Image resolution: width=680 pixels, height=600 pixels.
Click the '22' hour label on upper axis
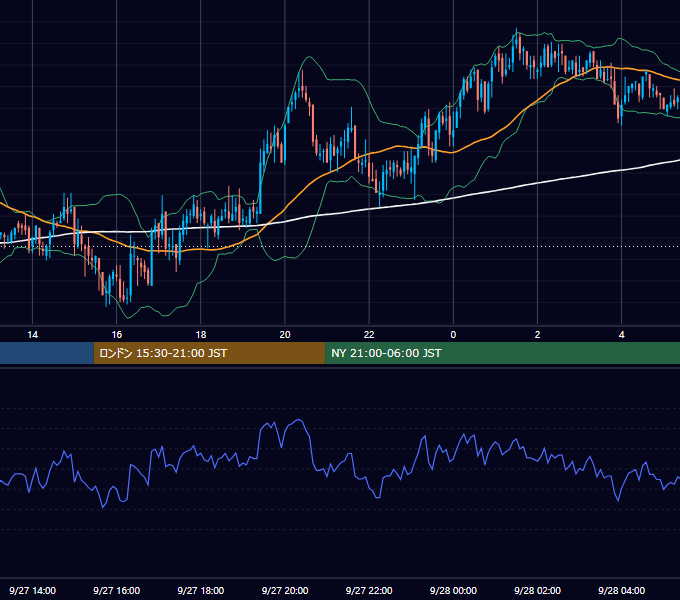click(369, 335)
